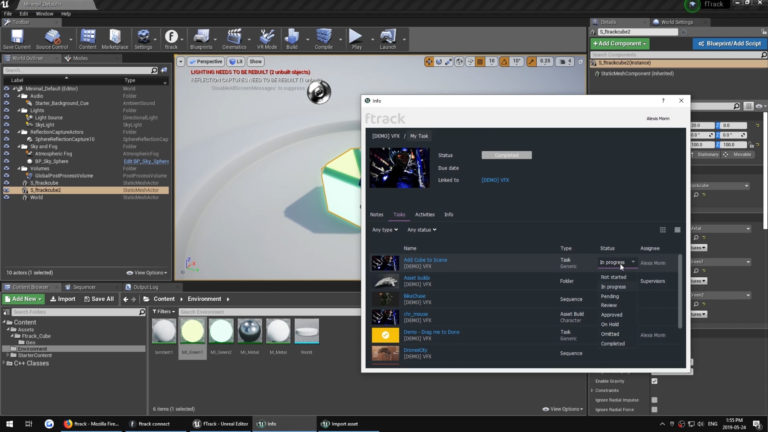Toggle visibility of S_ftrackcube2 actor
Image resolution: width=768 pixels, height=432 pixels.
coord(6,190)
